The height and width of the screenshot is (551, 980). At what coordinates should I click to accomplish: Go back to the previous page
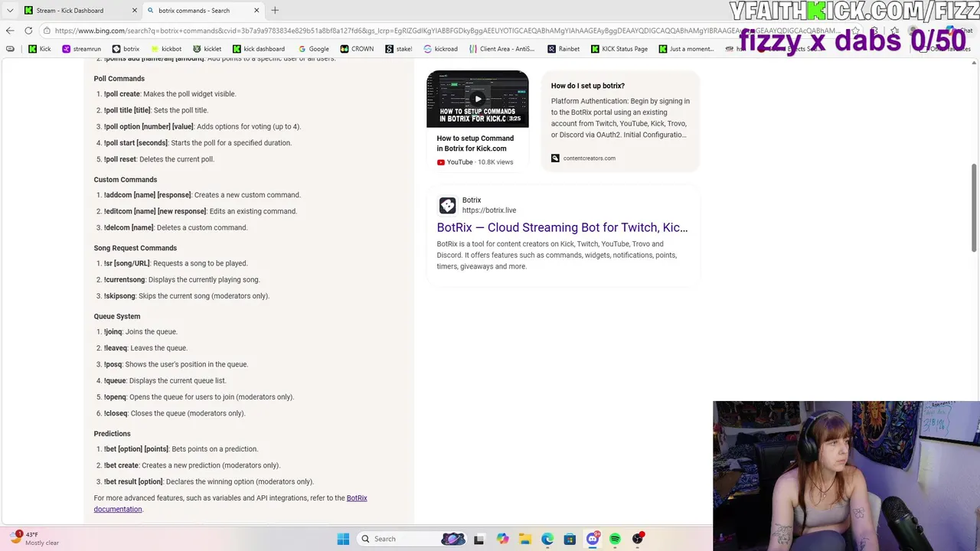pyautogui.click(x=10, y=31)
